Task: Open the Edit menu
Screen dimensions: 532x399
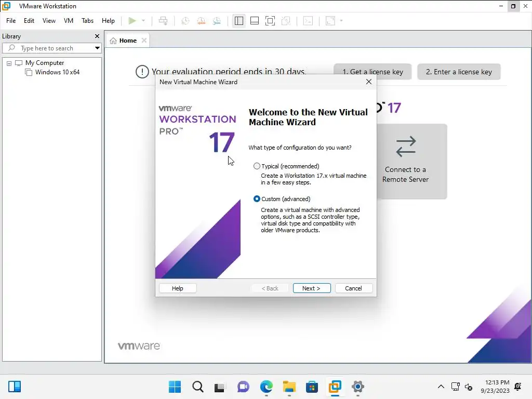Action: [x=29, y=21]
